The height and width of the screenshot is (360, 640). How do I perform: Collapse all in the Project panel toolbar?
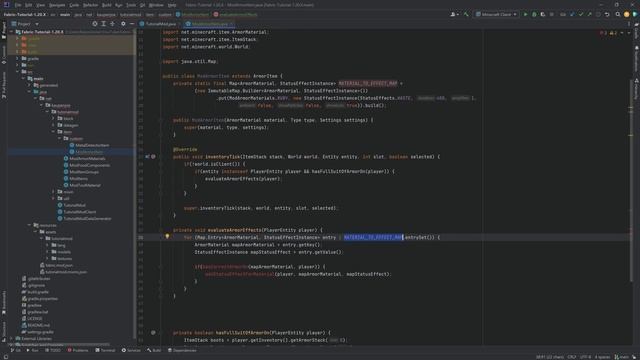pyautogui.click(x=113, y=24)
